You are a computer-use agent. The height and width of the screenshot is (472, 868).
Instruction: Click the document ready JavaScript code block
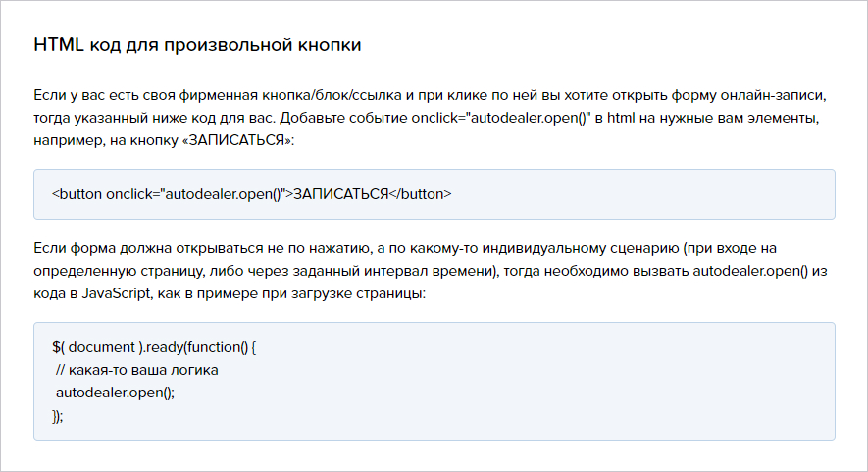434,381
